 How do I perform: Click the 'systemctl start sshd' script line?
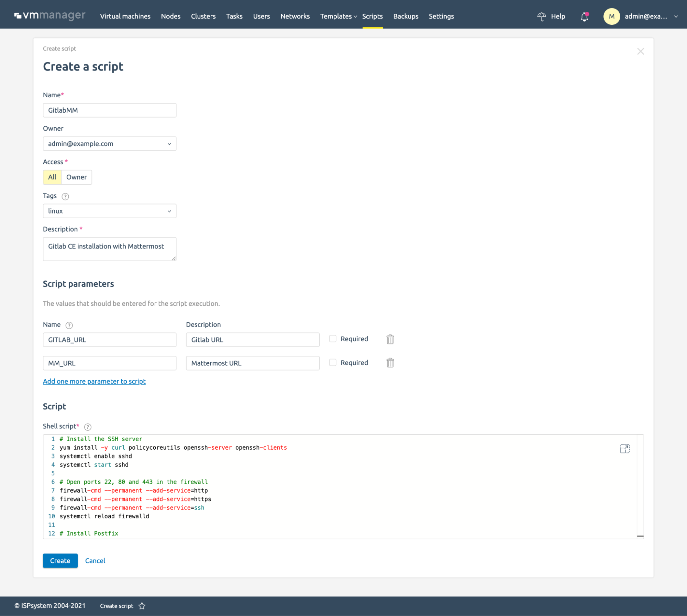click(94, 465)
